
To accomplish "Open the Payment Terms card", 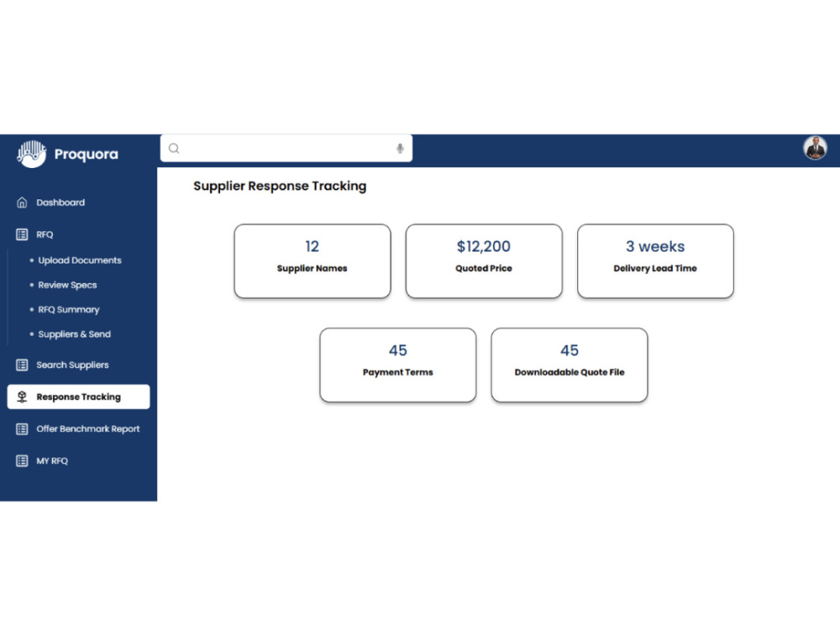I will [398, 365].
